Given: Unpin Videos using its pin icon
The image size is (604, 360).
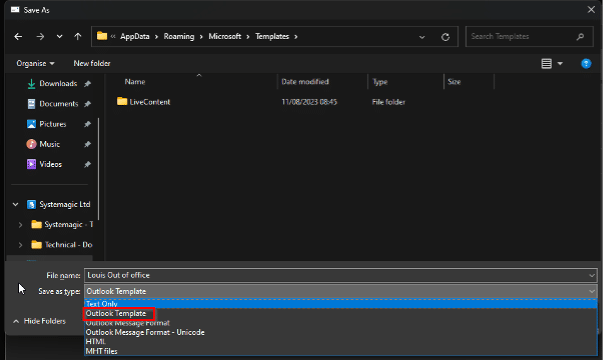Looking at the screenshot, I should (x=87, y=164).
